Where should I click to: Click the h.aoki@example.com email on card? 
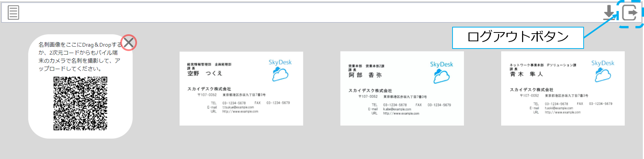pyautogui.click(x=559, y=108)
